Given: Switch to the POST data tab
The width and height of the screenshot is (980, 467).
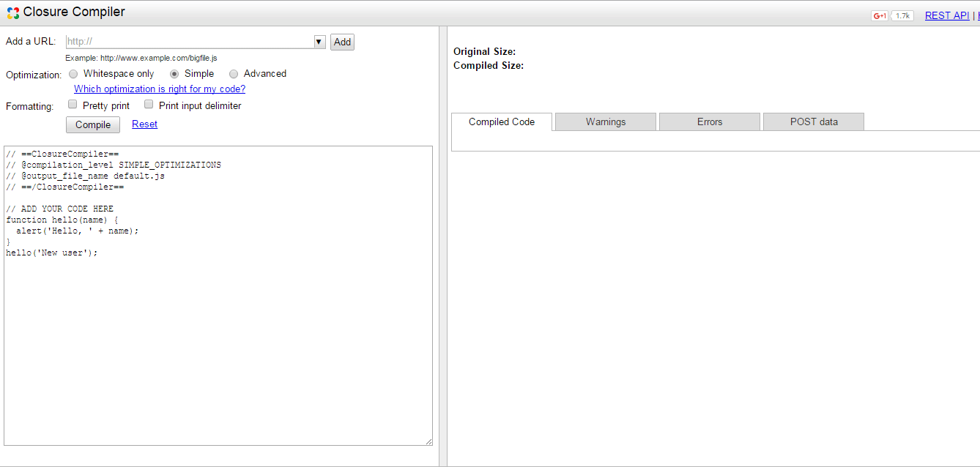Looking at the screenshot, I should coord(814,122).
